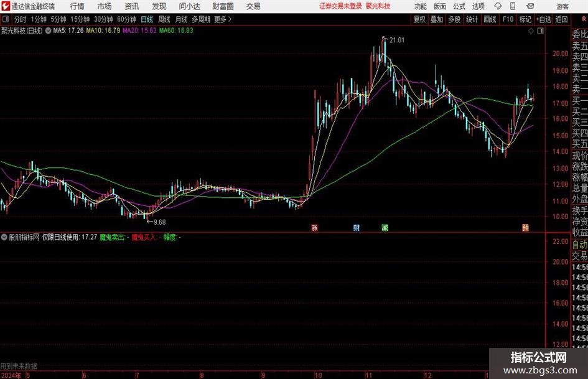Click the MA20: 15.62 indicator label
Viewport: 588px width, 379px height.
point(139,30)
